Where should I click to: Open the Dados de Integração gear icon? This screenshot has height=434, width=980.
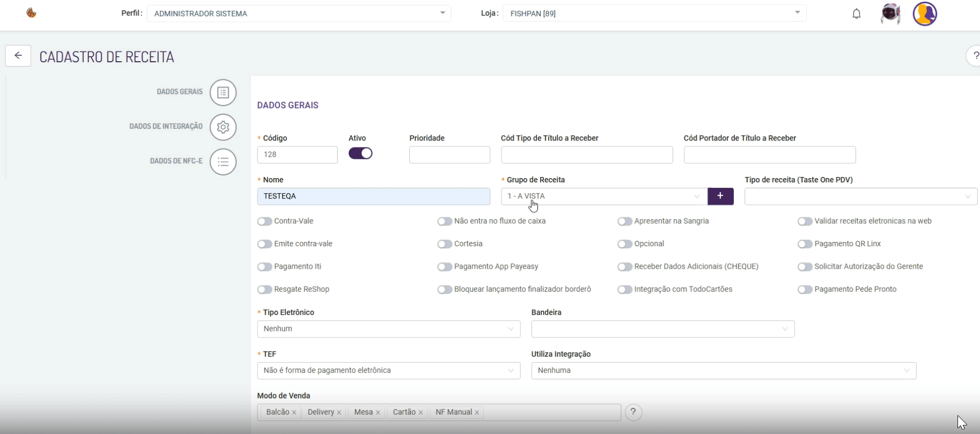coord(223,127)
